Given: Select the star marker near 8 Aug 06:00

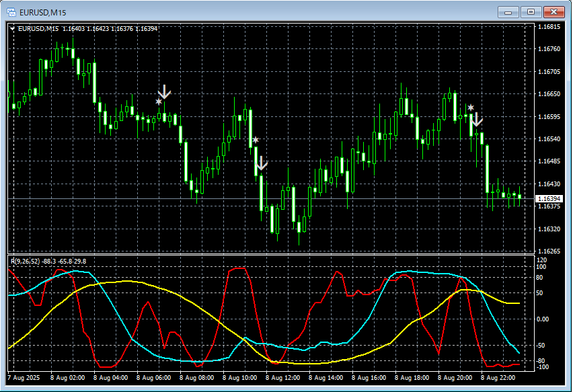Looking at the screenshot, I should point(159,102).
